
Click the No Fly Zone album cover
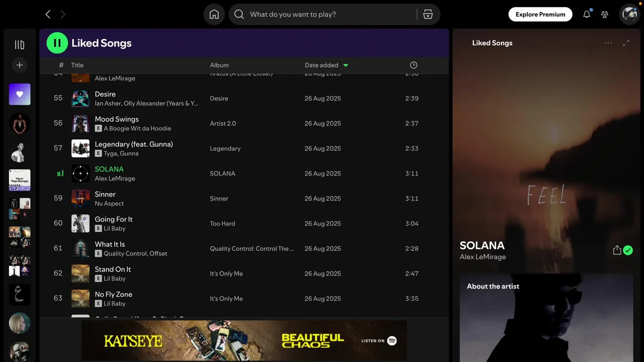pos(80,299)
